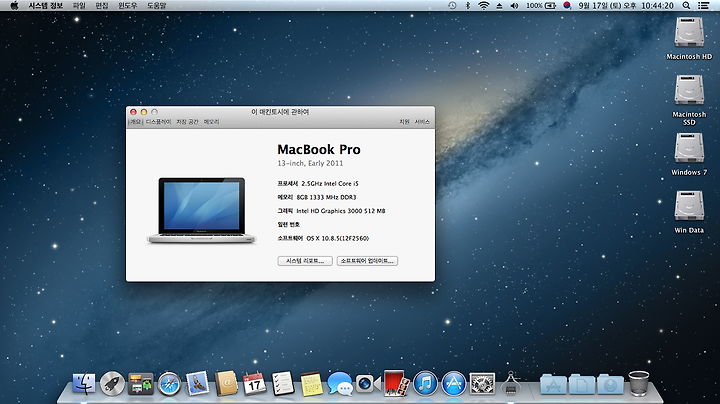
Task: Click 2.5GHz Intel Core i5 text
Action: 330,183
